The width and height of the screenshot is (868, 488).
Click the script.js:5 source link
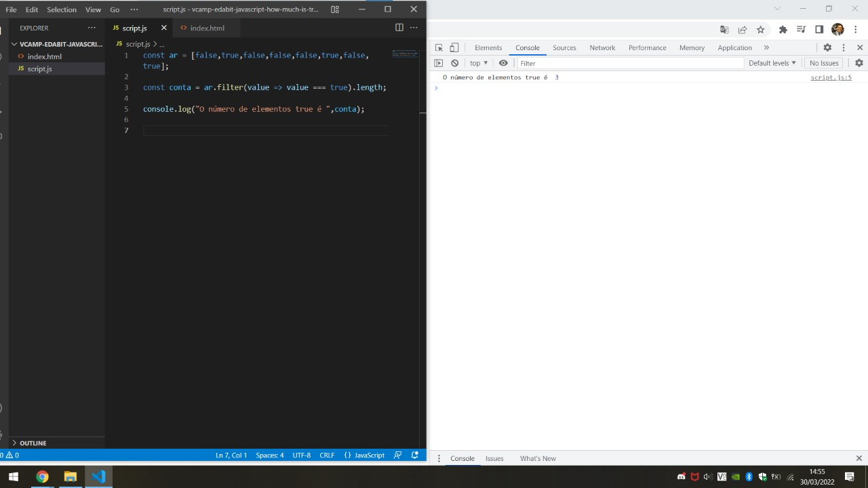[x=830, y=77]
